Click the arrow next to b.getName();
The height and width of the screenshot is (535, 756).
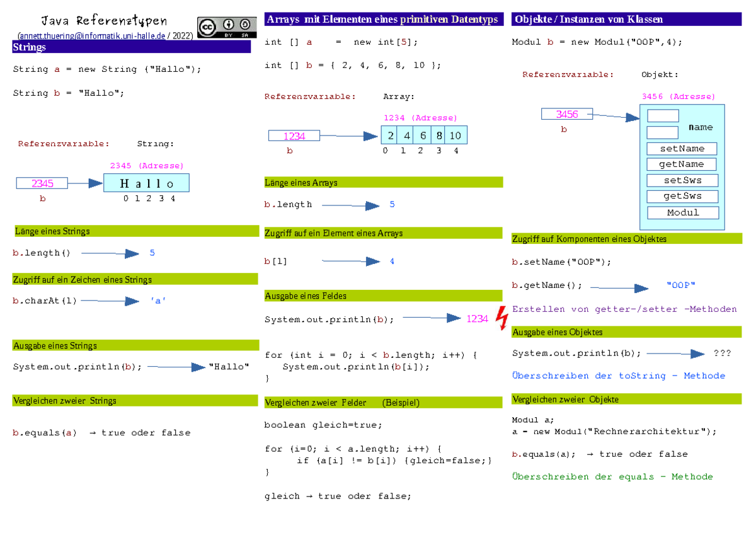pos(619,288)
